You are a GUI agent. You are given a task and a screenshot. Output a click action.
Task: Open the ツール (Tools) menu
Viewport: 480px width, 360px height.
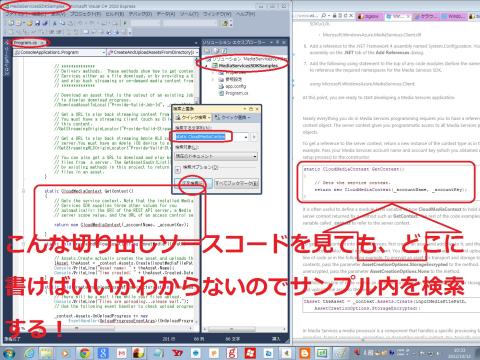point(189,14)
